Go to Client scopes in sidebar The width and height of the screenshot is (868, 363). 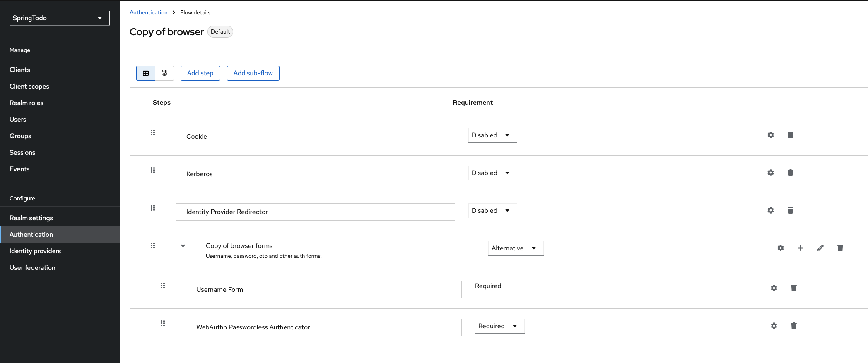click(x=60, y=86)
